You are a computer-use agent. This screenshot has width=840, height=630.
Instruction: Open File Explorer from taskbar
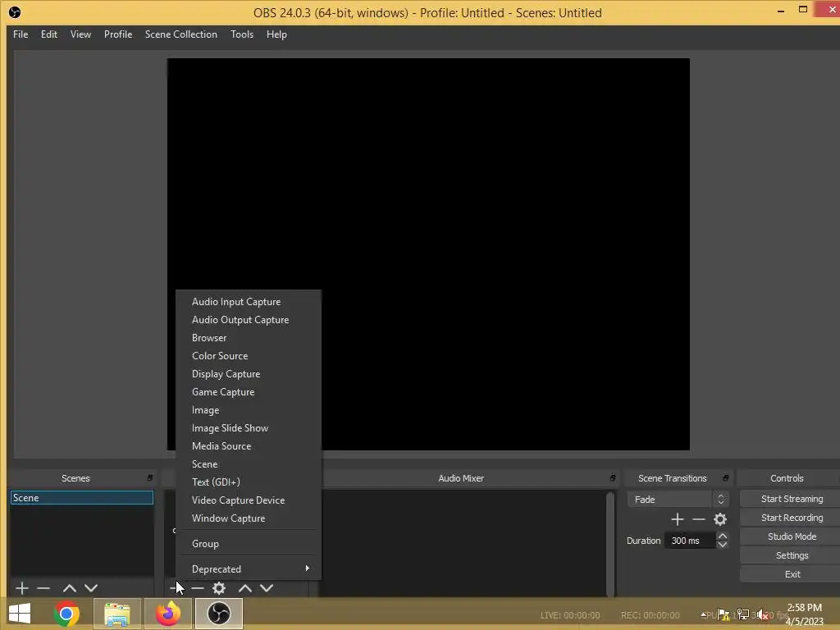click(x=117, y=614)
